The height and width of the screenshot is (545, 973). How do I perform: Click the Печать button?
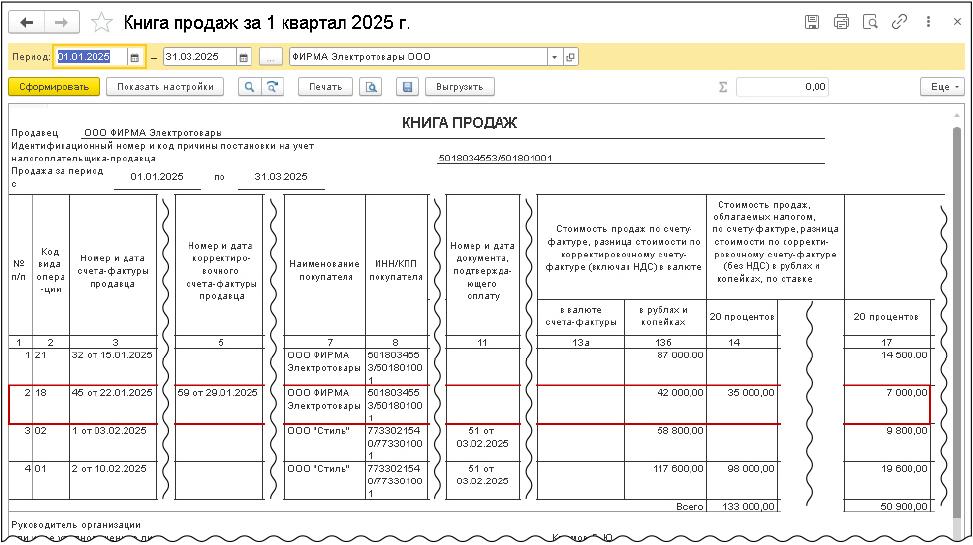(x=325, y=87)
